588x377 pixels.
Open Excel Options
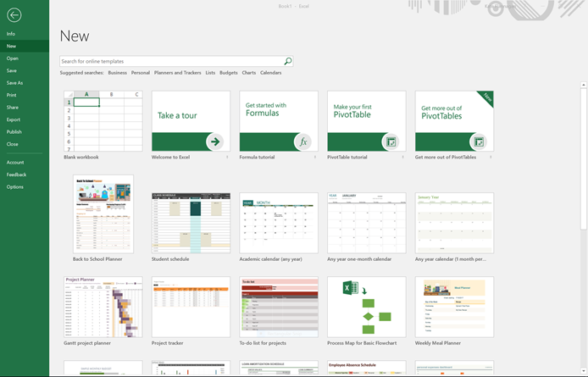(25, 187)
